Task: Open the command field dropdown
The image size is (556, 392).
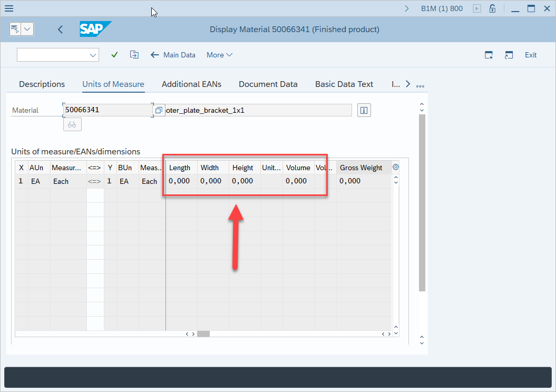Action: point(93,55)
